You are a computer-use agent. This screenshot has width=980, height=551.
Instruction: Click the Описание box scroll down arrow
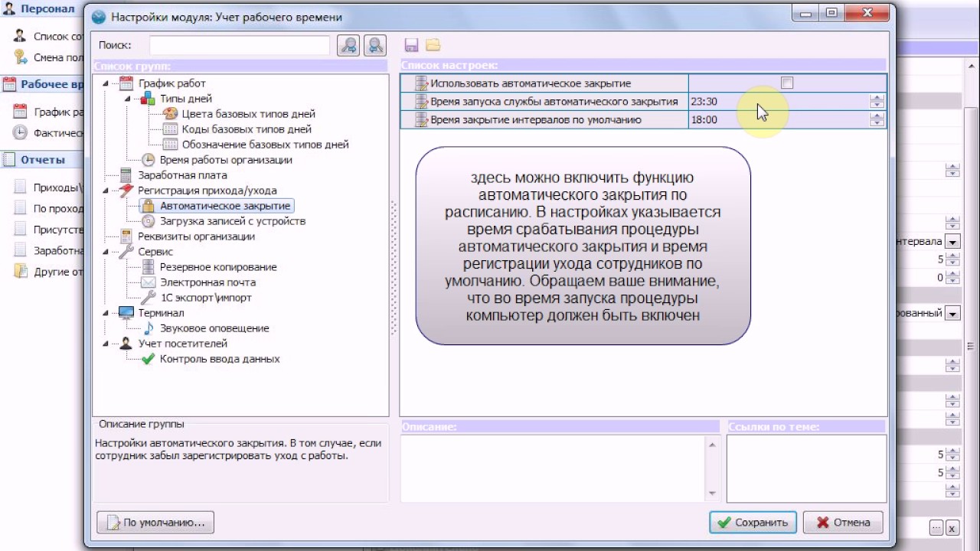pos(713,494)
